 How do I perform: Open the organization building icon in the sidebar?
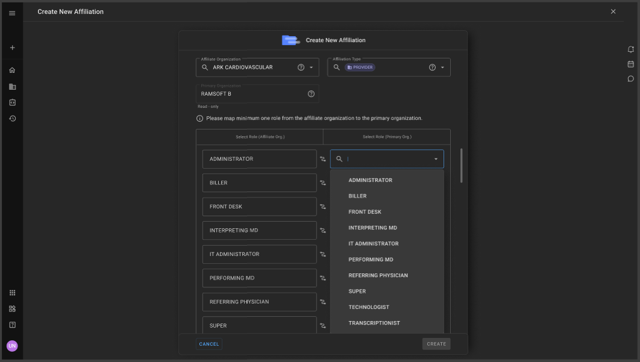click(x=12, y=87)
